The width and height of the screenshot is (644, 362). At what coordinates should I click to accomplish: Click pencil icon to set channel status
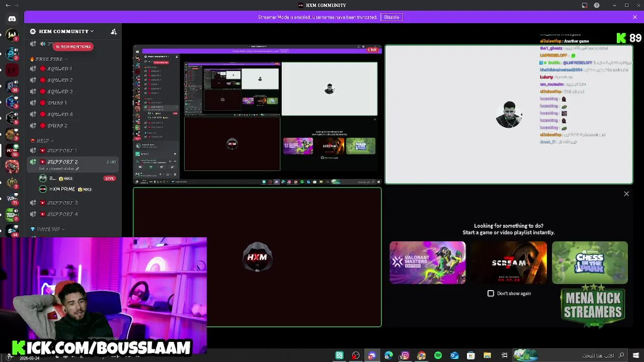coord(77,168)
